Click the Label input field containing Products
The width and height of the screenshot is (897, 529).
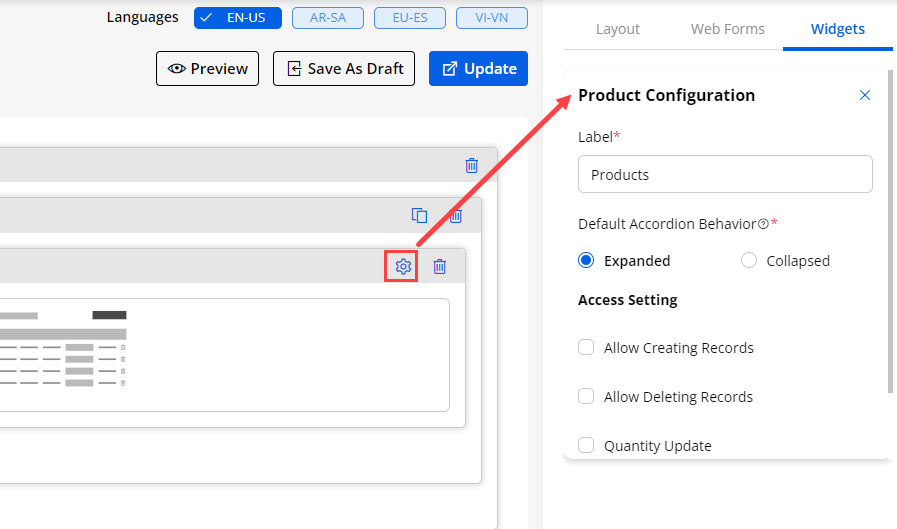(x=725, y=174)
